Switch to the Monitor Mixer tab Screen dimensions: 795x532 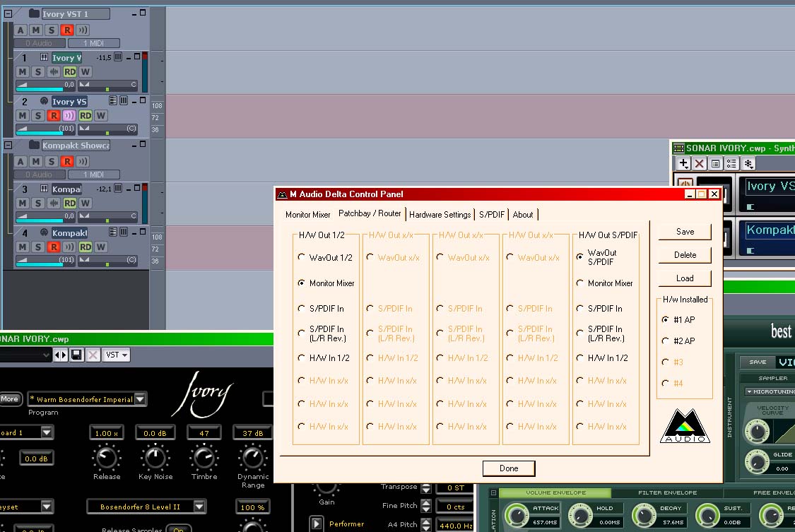coord(308,215)
